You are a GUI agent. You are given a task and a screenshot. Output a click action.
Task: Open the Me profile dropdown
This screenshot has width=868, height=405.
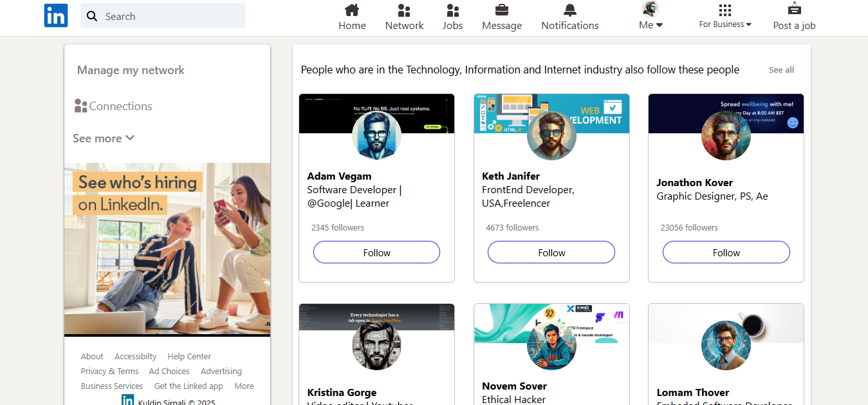[x=651, y=17]
